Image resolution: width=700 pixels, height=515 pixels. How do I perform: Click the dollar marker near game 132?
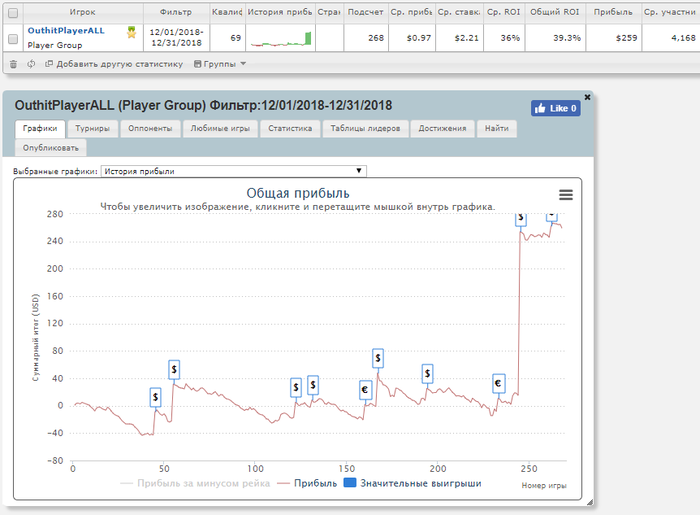coord(313,385)
